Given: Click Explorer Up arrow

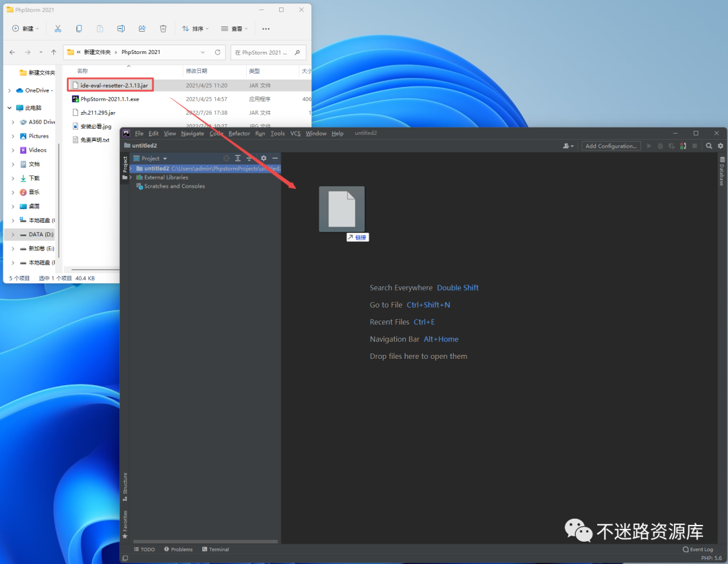Looking at the screenshot, I should click(54, 53).
